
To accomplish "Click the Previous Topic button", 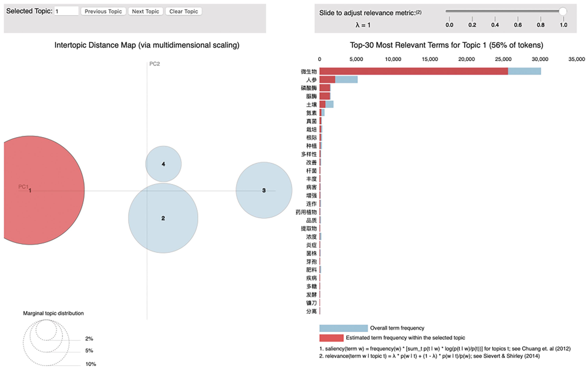I will pyautogui.click(x=103, y=11).
